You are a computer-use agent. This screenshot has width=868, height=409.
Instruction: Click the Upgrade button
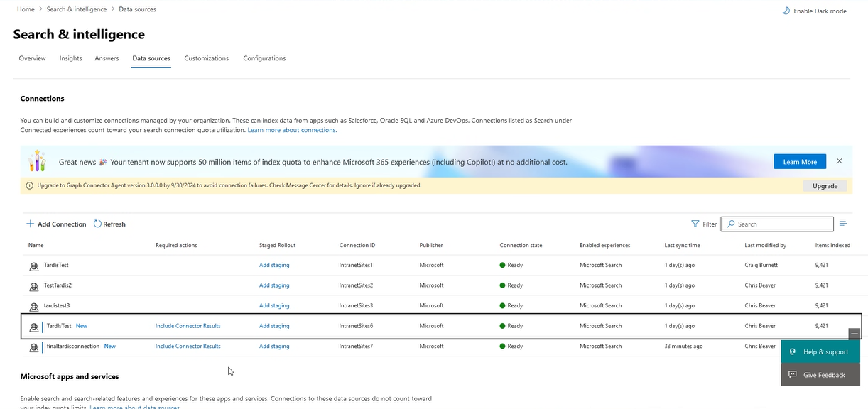(825, 185)
